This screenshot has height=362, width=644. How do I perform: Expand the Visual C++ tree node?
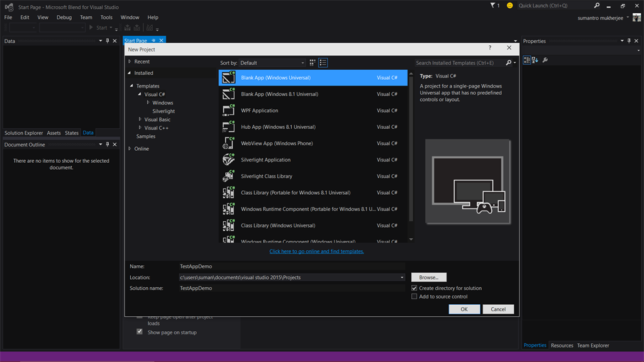[140, 128]
